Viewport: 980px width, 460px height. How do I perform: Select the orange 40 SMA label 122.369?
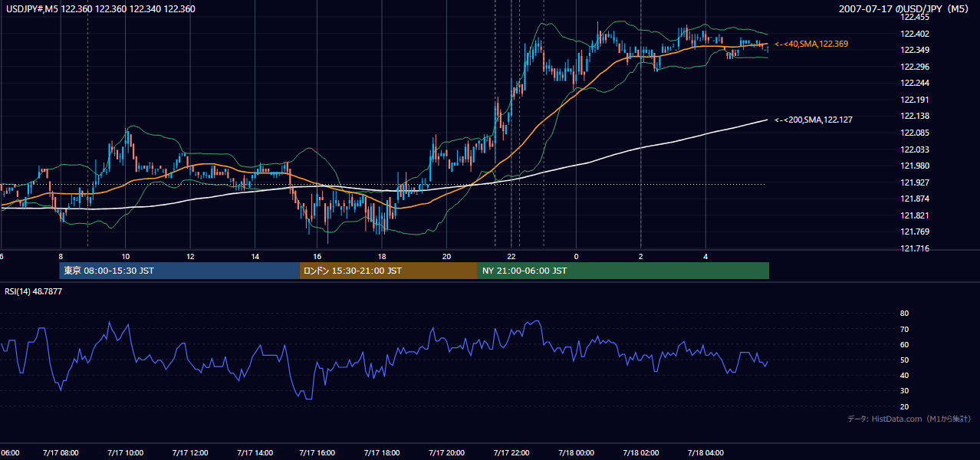pos(811,44)
